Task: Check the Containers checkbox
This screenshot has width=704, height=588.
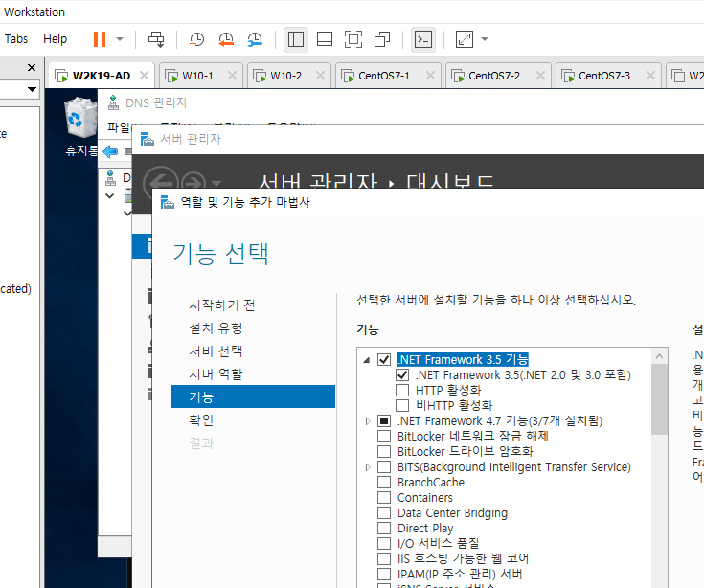Action: tap(384, 497)
